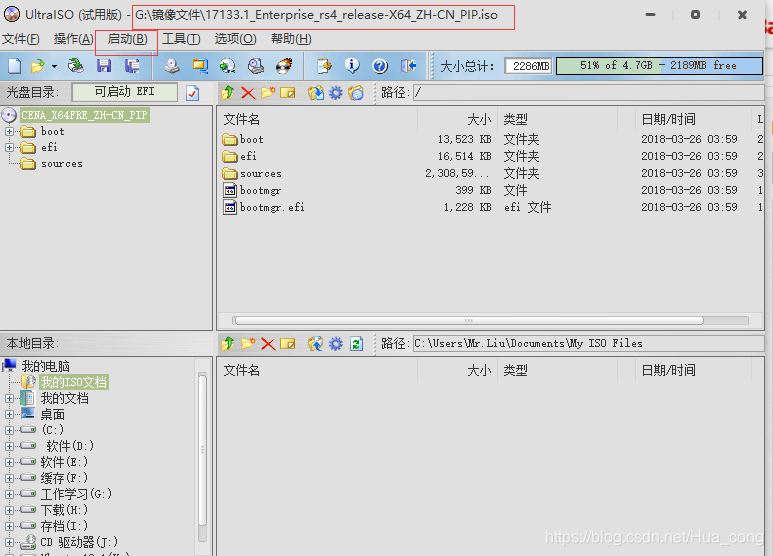Select 我的ISO文档 in local tree
Image resolution: width=773 pixels, height=556 pixels.
[74, 382]
